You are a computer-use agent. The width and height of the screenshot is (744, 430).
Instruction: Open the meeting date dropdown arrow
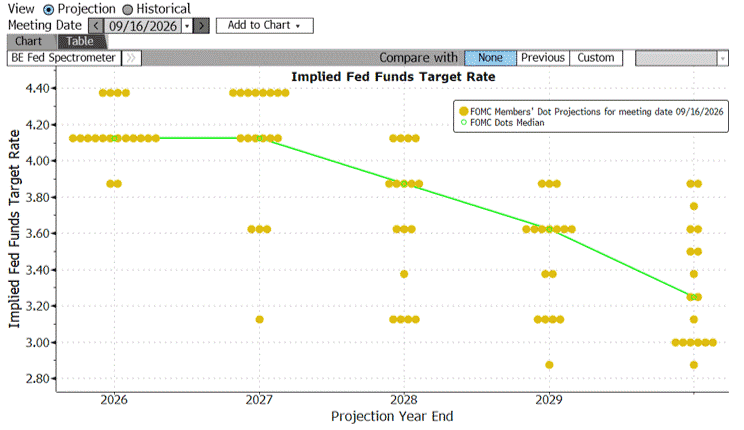pyautogui.click(x=187, y=26)
